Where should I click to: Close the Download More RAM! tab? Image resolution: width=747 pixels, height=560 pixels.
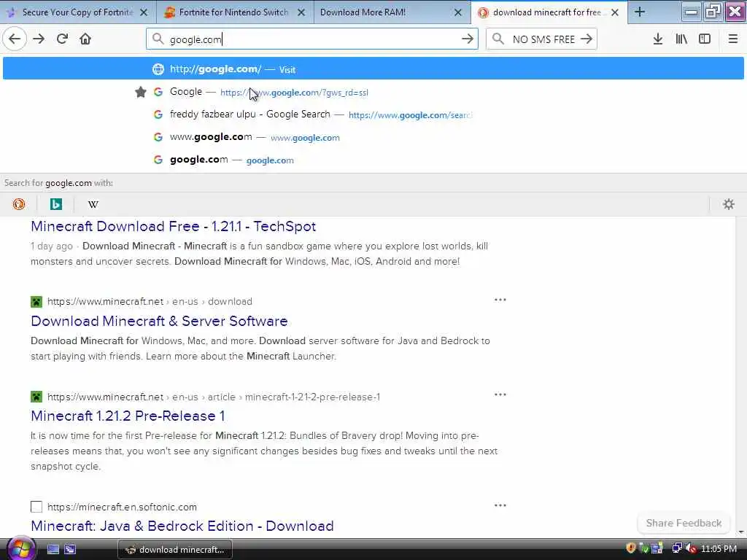point(458,12)
